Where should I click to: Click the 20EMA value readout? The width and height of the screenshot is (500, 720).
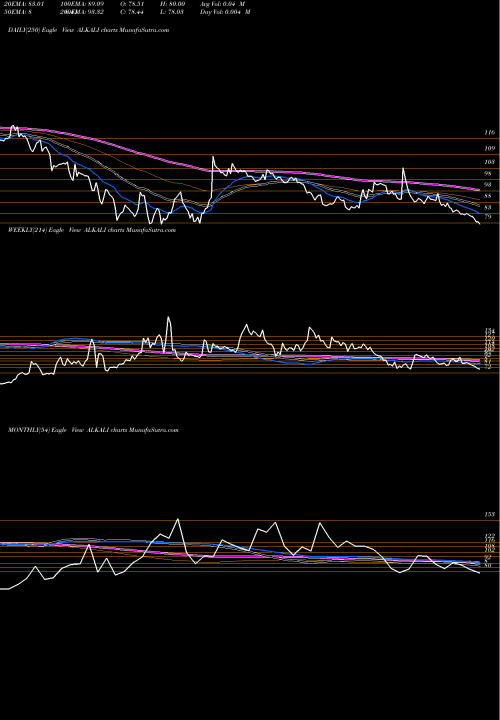click(22, 4)
